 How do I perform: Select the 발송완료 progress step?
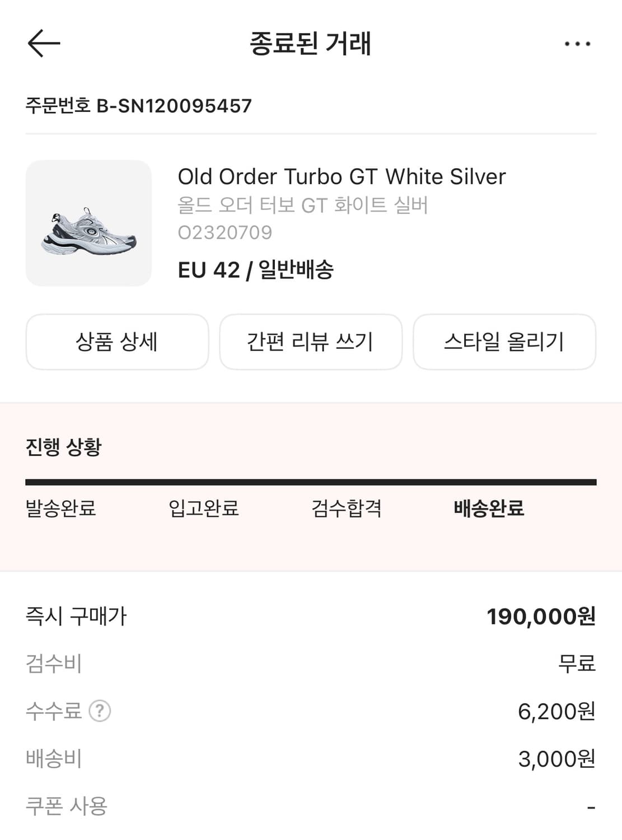click(x=61, y=508)
